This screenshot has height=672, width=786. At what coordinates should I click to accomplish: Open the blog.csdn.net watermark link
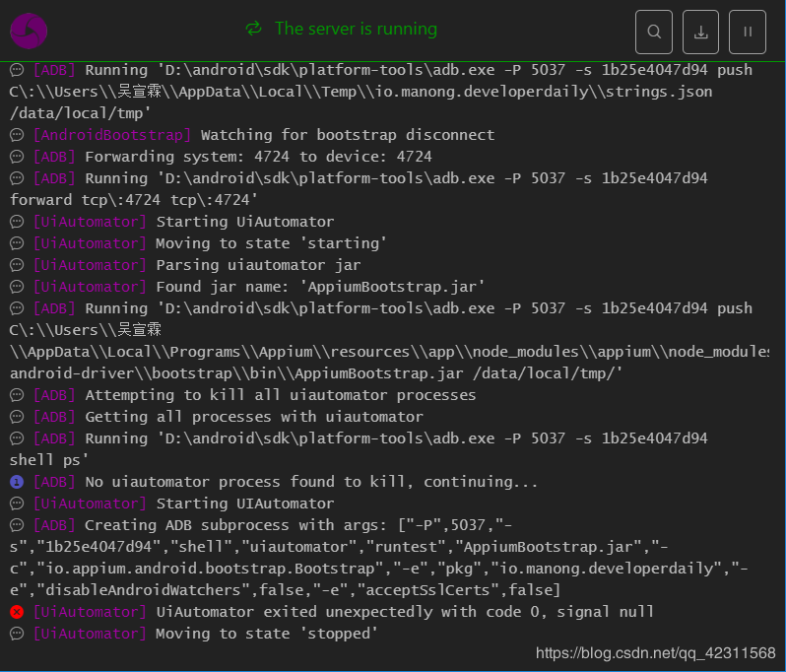tap(656, 653)
